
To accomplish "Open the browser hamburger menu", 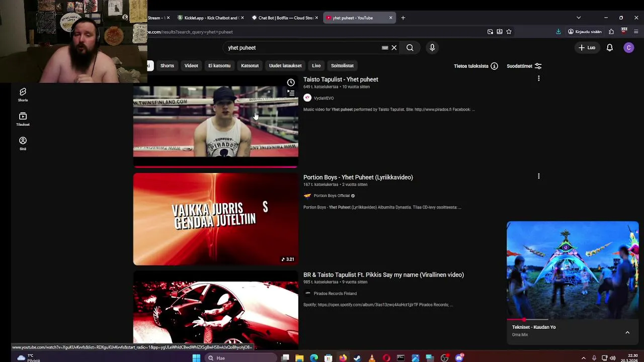I will click(x=636, y=32).
